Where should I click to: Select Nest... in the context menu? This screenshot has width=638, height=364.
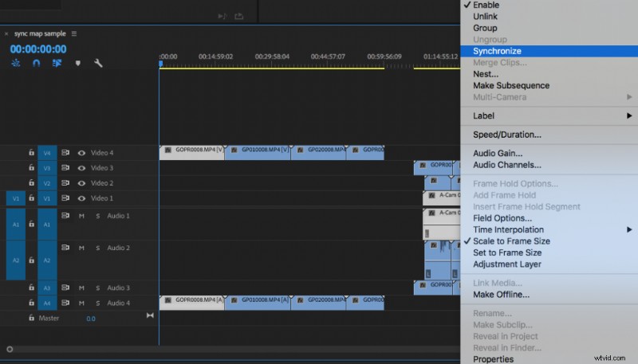486,74
